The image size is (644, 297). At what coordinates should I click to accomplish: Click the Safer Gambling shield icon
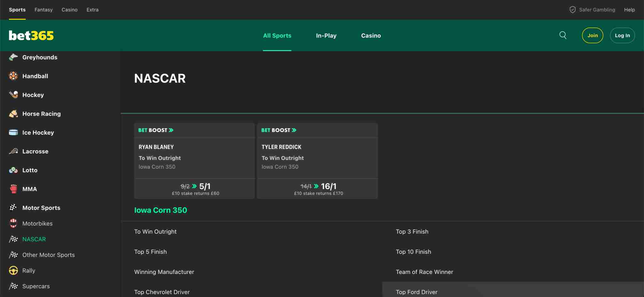[572, 10]
